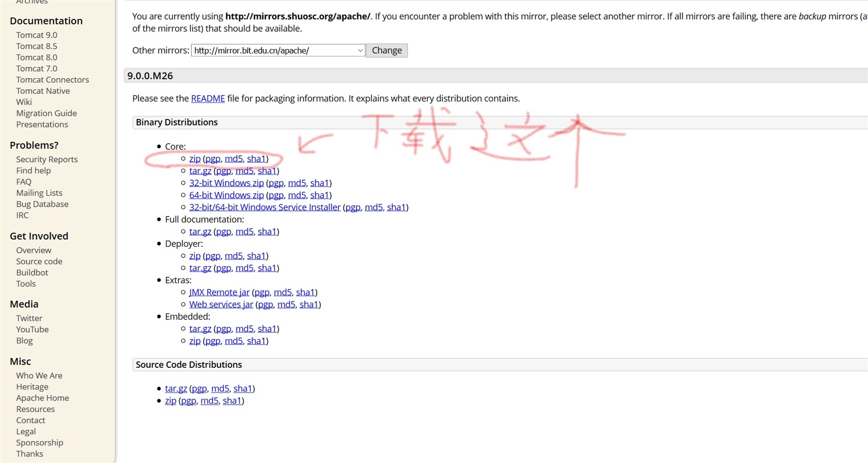This screenshot has height=463, width=868.
Task: Download the Web services jar
Action: (x=221, y=304)
